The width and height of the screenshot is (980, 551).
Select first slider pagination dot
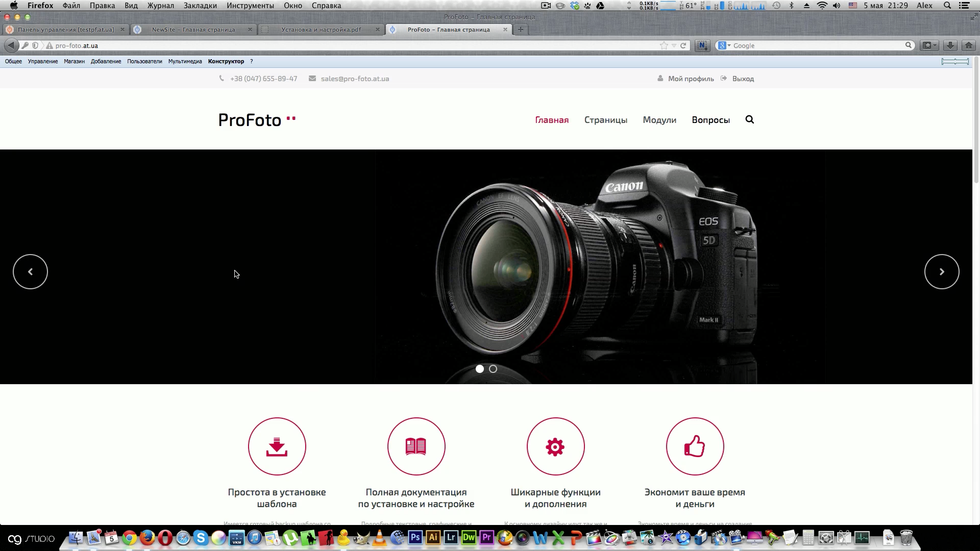point(480,369)
